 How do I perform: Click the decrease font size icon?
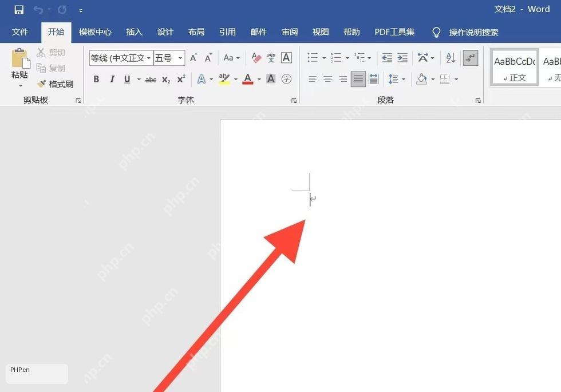pyautogui.click(x=208, y=58)
